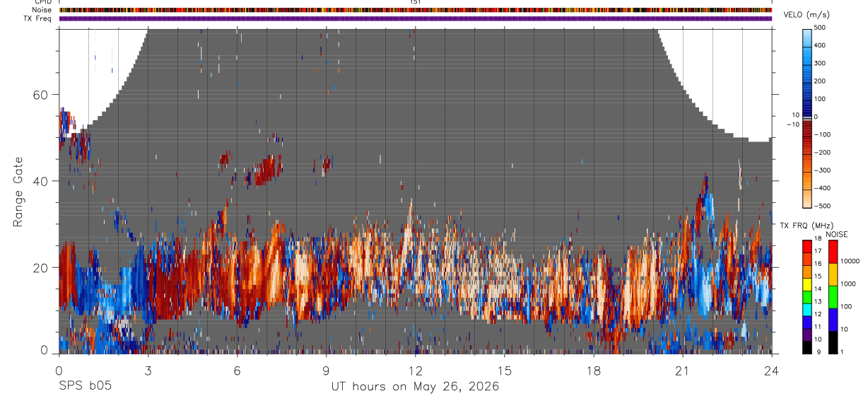The image size is (868, 401).
Task: Pick the green 13–14 MHz TX FRQ segment
Action: tap(808, 296)
